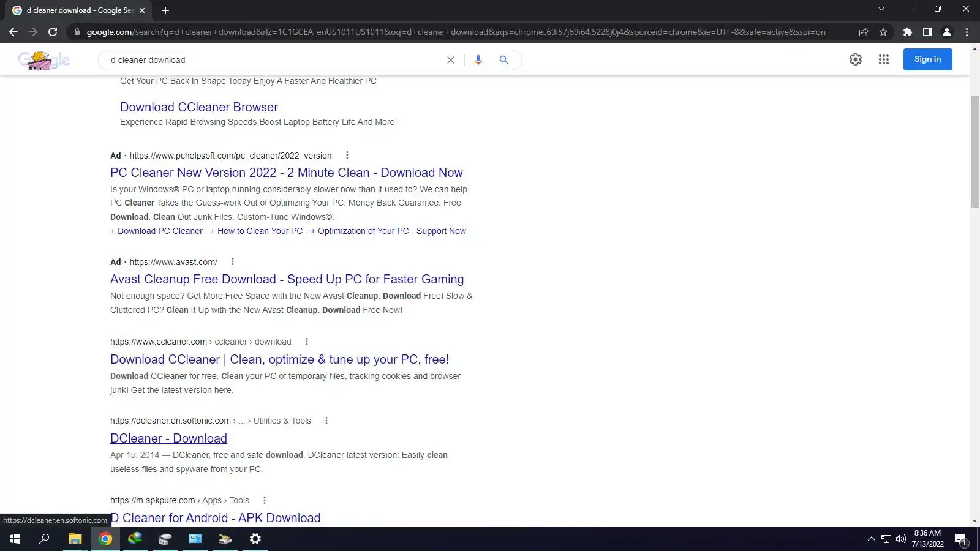Click the scrollbar down arrow
The height and width of the screenshot is (551, 980).
click(974, 521)
